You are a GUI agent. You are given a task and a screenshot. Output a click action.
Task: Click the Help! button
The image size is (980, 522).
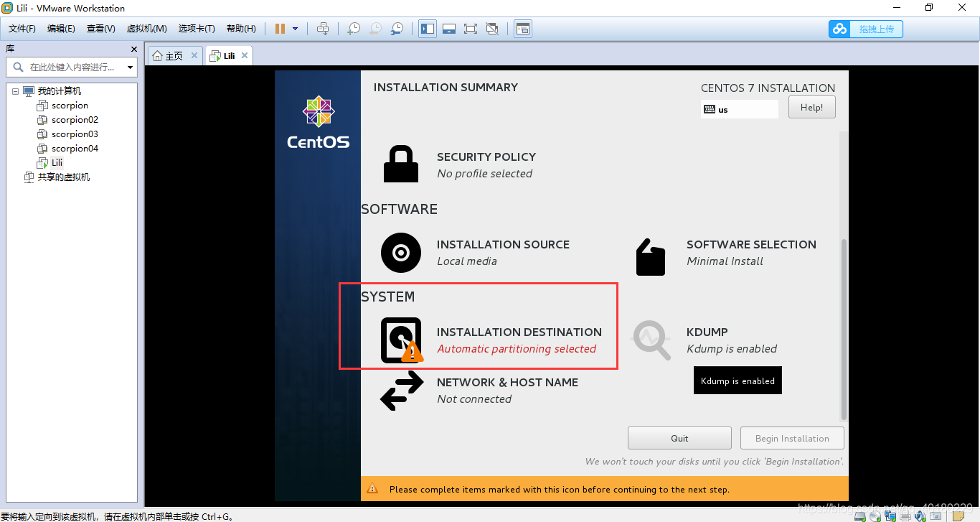[812, 108]
